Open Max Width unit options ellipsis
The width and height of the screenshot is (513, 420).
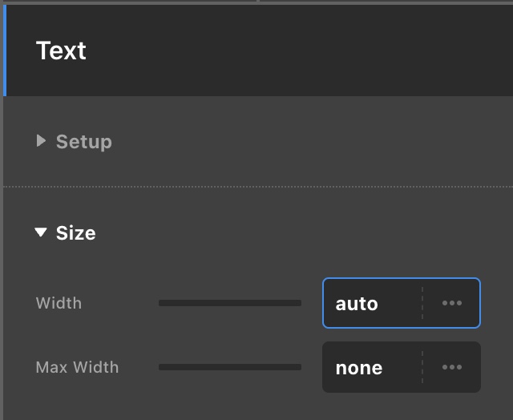(452, 368)
